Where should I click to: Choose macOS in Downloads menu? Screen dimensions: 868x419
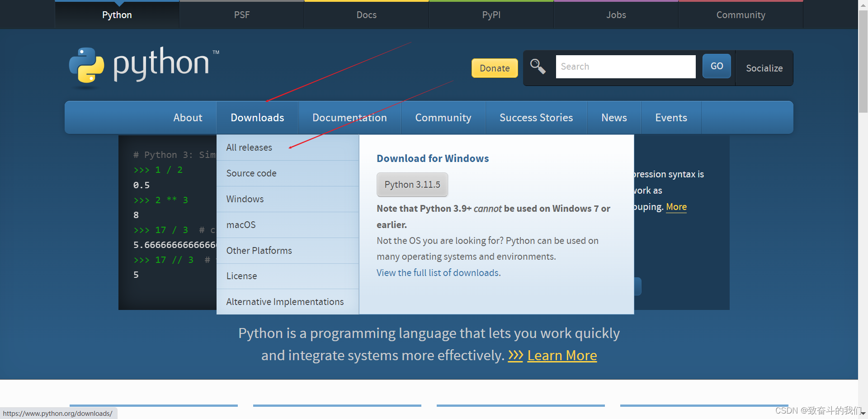288,225
